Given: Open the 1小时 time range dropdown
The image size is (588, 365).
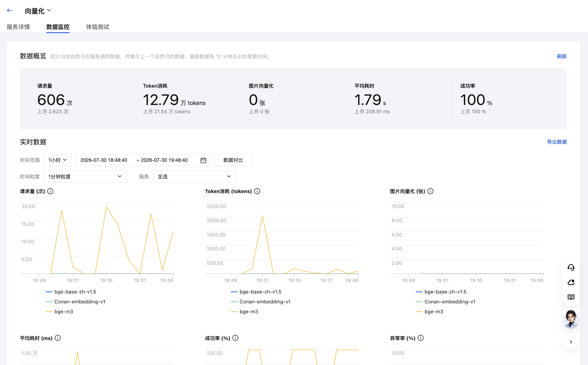Looking at the screenshot, I should coord(58,160).
